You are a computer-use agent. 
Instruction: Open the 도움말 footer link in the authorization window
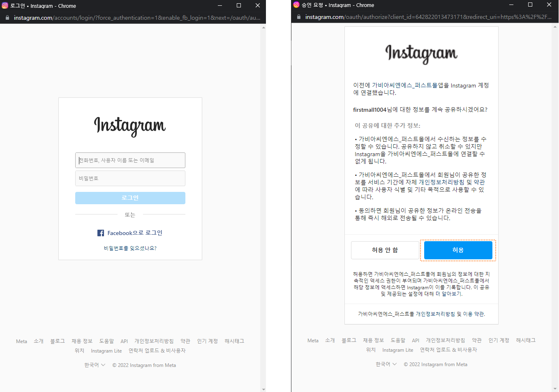398,341
